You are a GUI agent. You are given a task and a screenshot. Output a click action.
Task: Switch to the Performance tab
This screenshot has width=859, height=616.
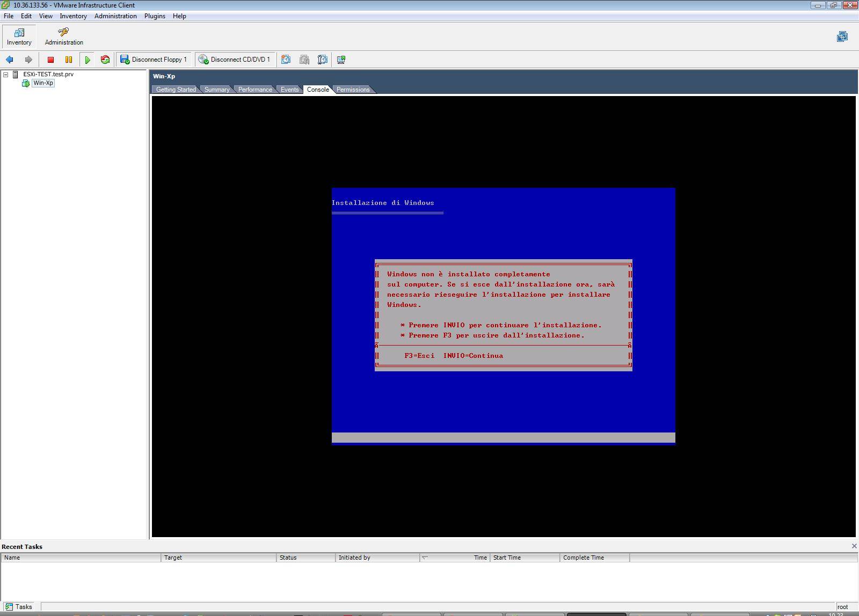point(255,90)
